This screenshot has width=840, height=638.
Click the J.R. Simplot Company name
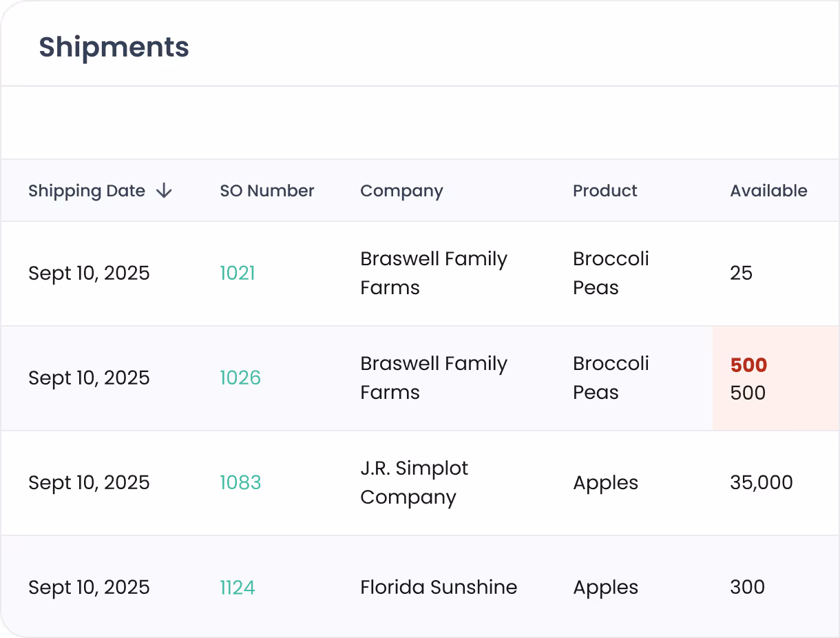click(413, 483)
